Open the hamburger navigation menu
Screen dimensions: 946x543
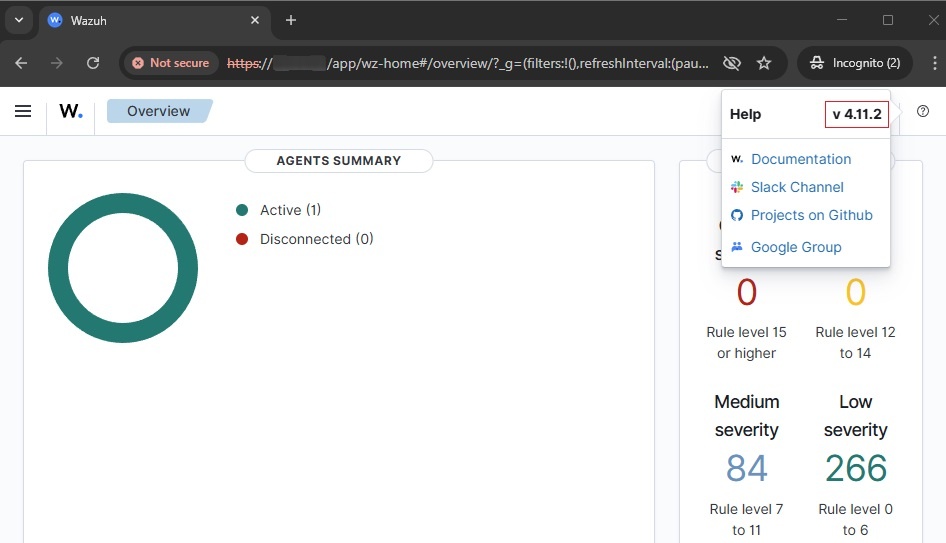(x=23, y=111)
